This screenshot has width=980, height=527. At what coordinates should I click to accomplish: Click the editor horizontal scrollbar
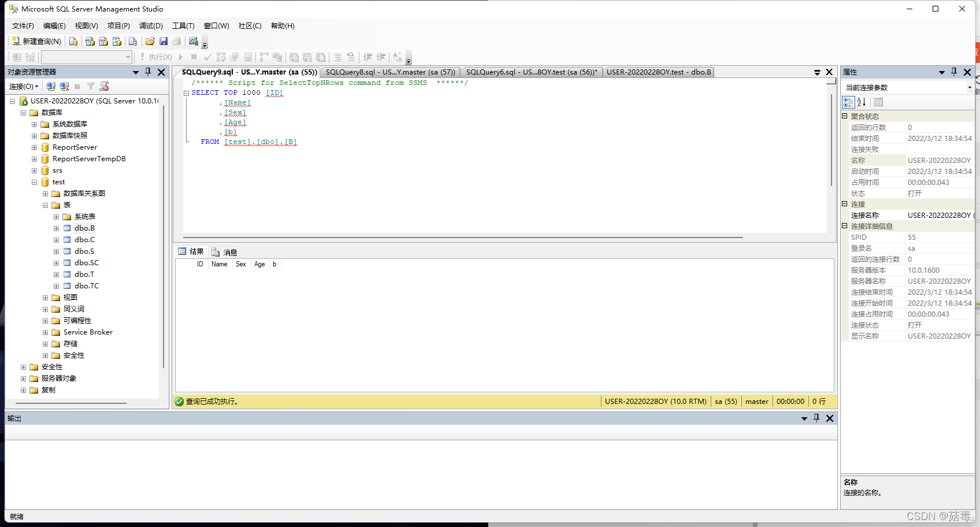point(463,237)
